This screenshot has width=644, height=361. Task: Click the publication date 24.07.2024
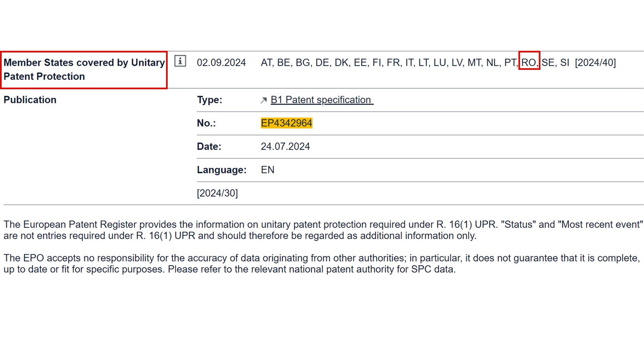click(x=285, y=147)
